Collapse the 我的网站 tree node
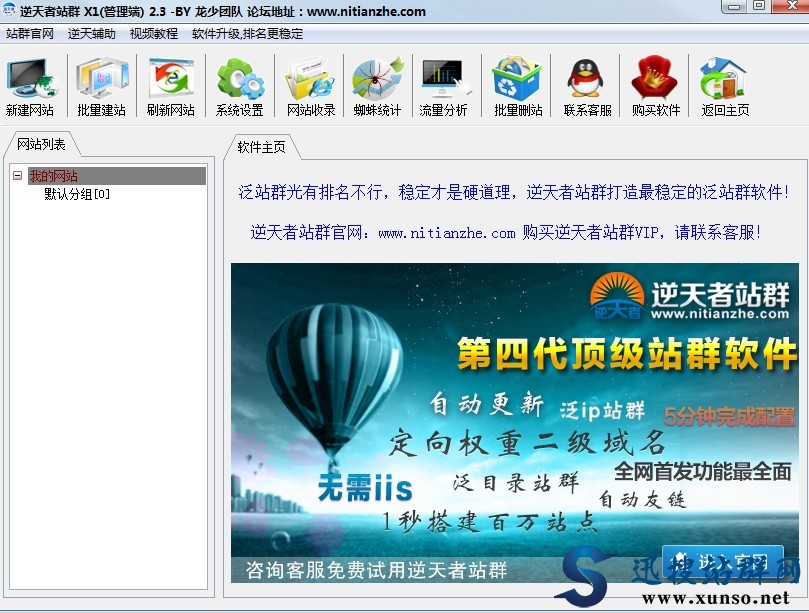Image resolution: width=809 pixels, height=613 pixels. 18,176
